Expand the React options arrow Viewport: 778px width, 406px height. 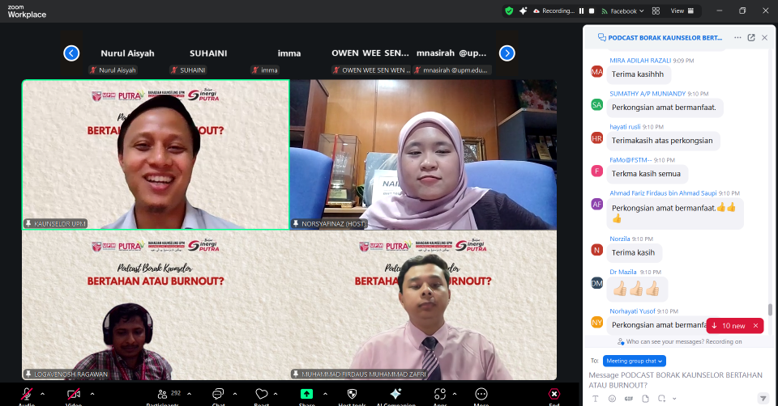(x=275, y=394)
